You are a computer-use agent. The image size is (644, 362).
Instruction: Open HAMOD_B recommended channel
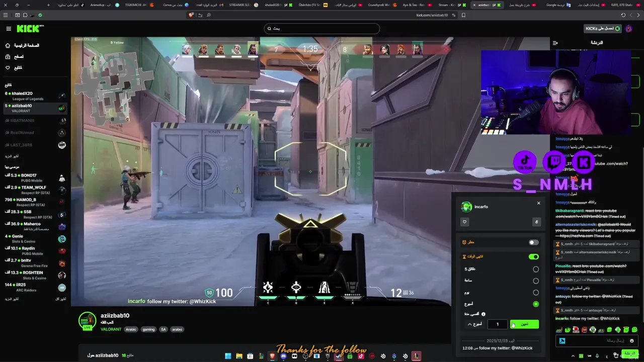[x=34, y=202]
